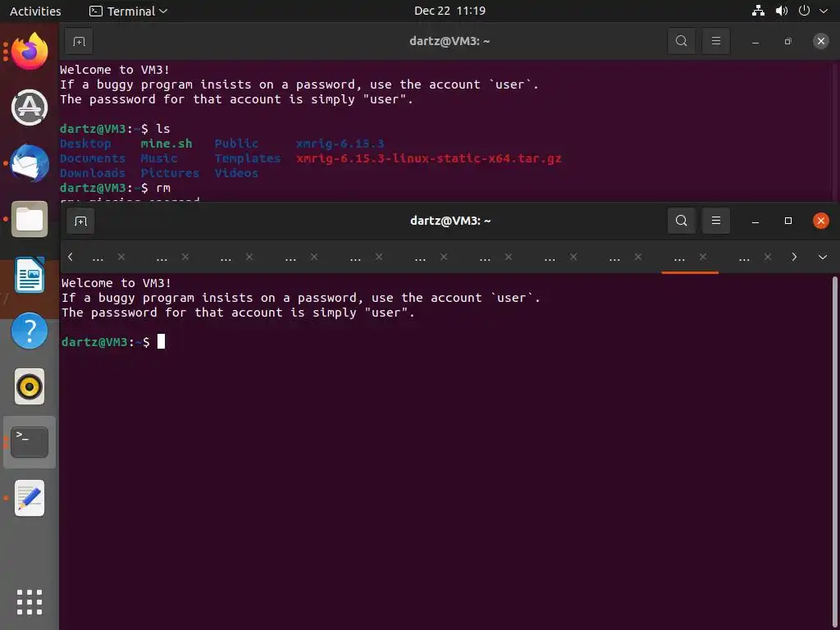Click the xmrig-6.15.3 directory name
Screen dimensions: 840x630
point(340,144)
